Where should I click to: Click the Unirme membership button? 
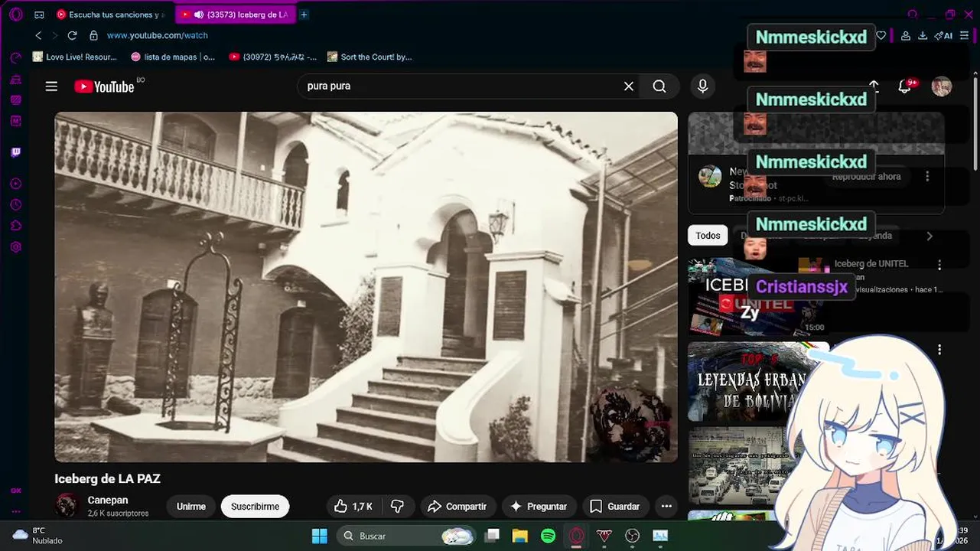tap(191, 507)
